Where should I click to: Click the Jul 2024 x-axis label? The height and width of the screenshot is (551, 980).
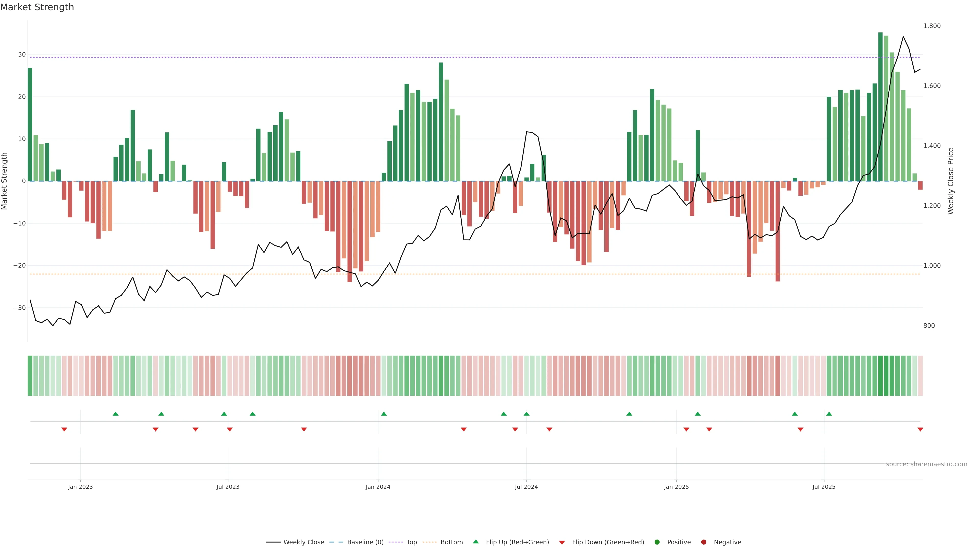click(526, 487)
